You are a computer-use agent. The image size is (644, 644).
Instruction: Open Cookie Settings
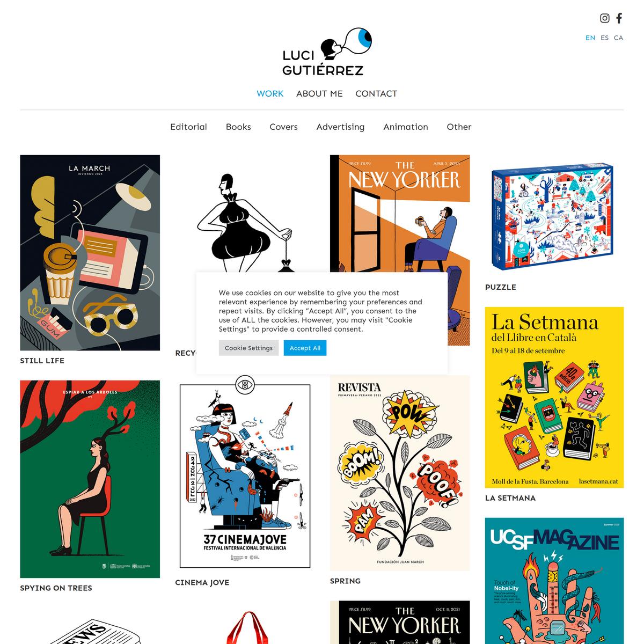(x=248, y=348)
